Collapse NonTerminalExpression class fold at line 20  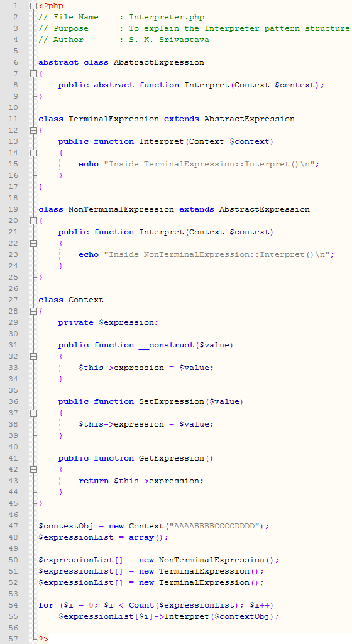(33, 221)
